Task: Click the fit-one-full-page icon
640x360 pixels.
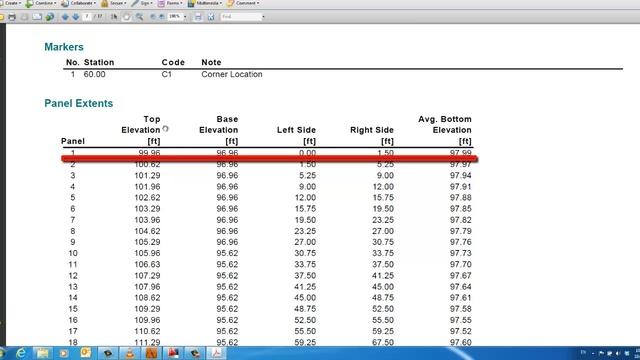Action: coord(211,17)
